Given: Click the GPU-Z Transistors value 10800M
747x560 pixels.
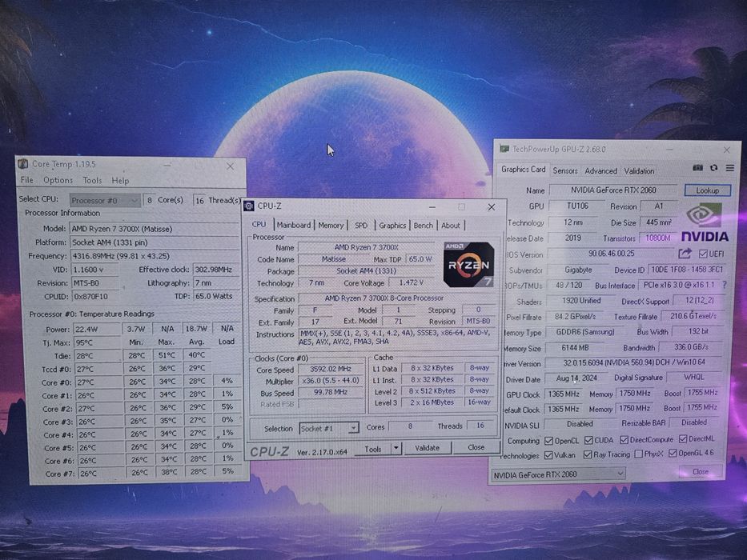Looking at the screenshot, I should [x=657, y=238].
